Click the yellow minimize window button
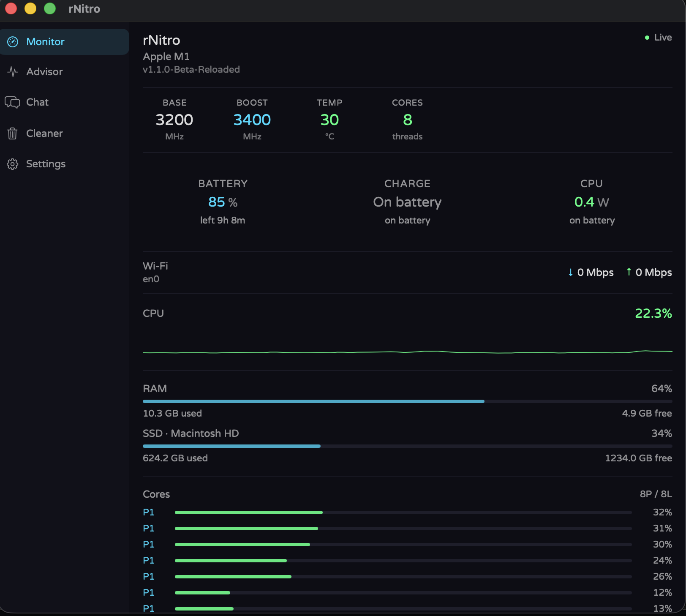 (x=30, y=8)
